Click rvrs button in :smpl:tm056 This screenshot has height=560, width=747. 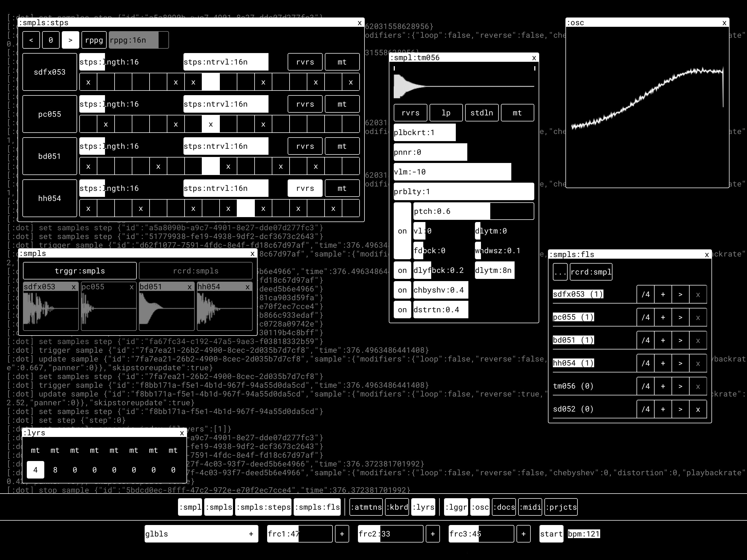[410, 113]
